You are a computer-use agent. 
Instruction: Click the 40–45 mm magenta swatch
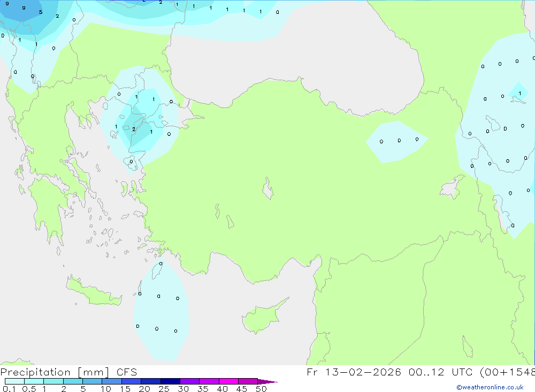[x=228, y=381]
